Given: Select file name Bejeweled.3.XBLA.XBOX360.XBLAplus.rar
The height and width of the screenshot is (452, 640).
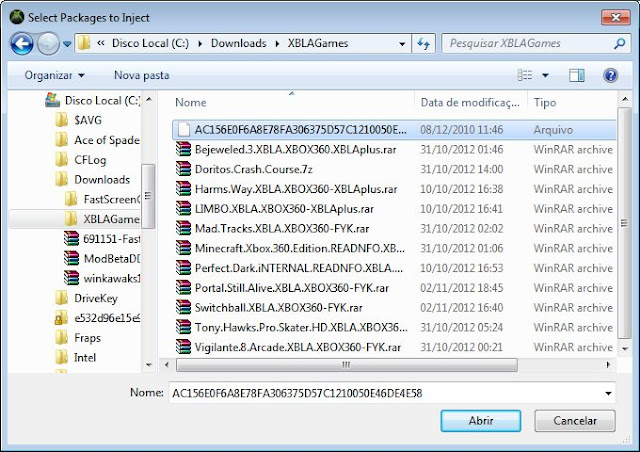Looking at the screenshot, I should pos(296,149).
